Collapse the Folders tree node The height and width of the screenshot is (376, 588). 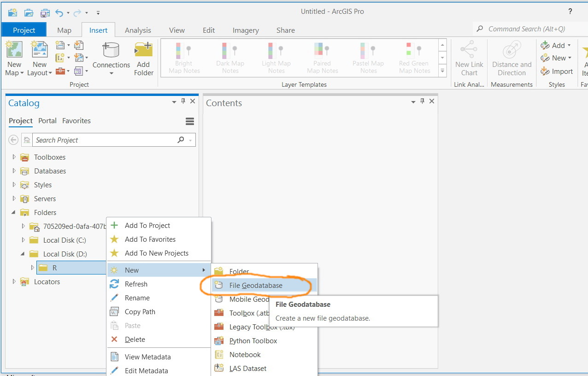point(14,213)
